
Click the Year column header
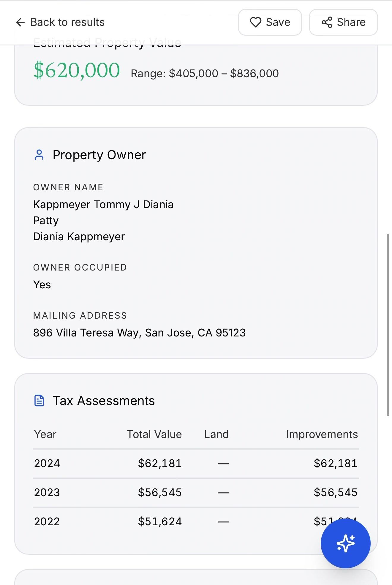45,434
